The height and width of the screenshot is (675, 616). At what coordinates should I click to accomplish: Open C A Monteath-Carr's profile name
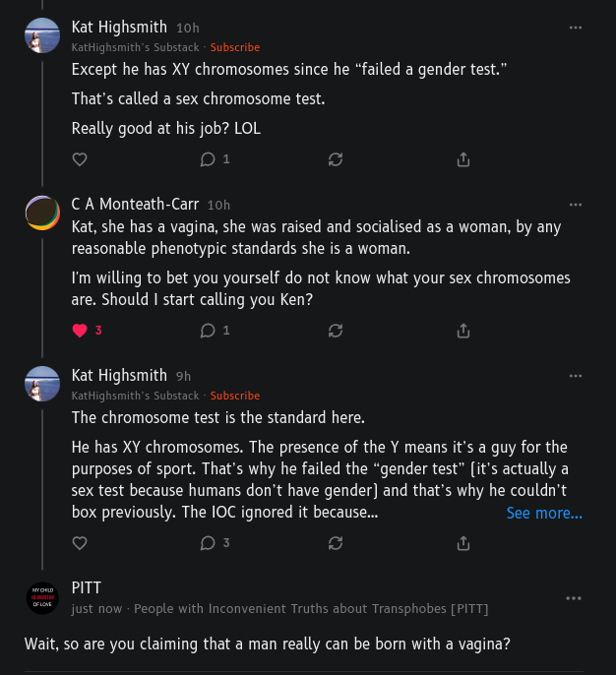coord(135,205)
